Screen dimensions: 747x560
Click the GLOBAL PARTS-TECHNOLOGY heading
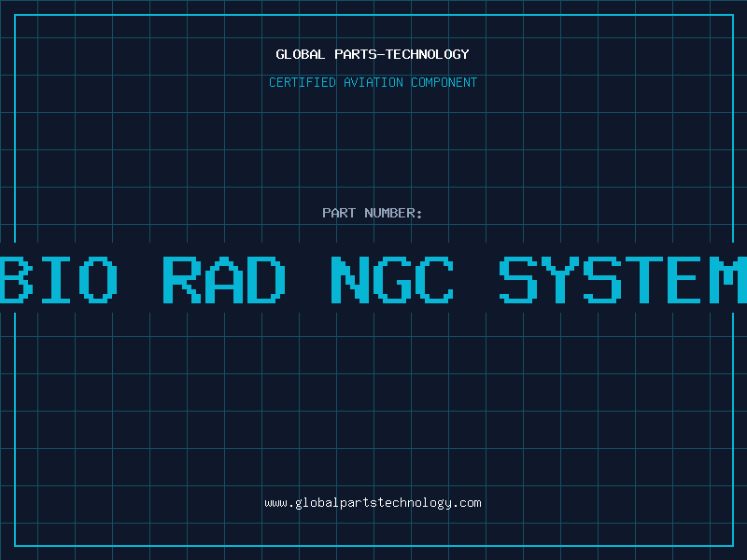(373, 54)
